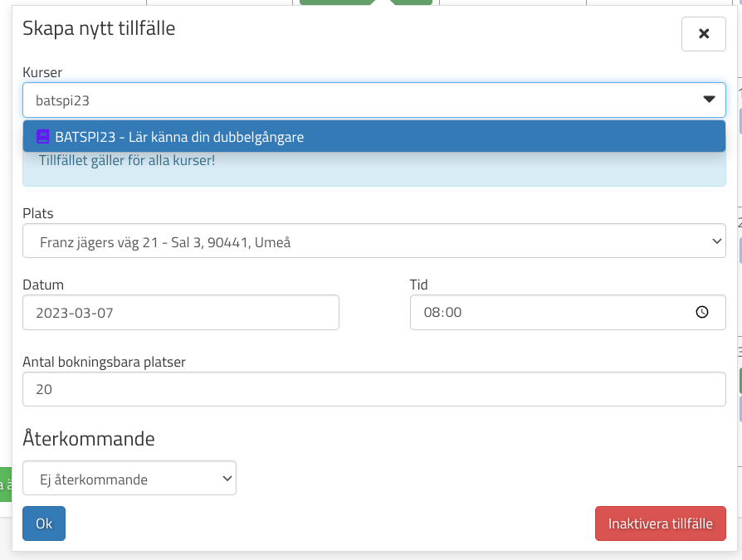
Task: Click the Tillfället gäller för alla kurser notice
Action: [x=127, y=159]
